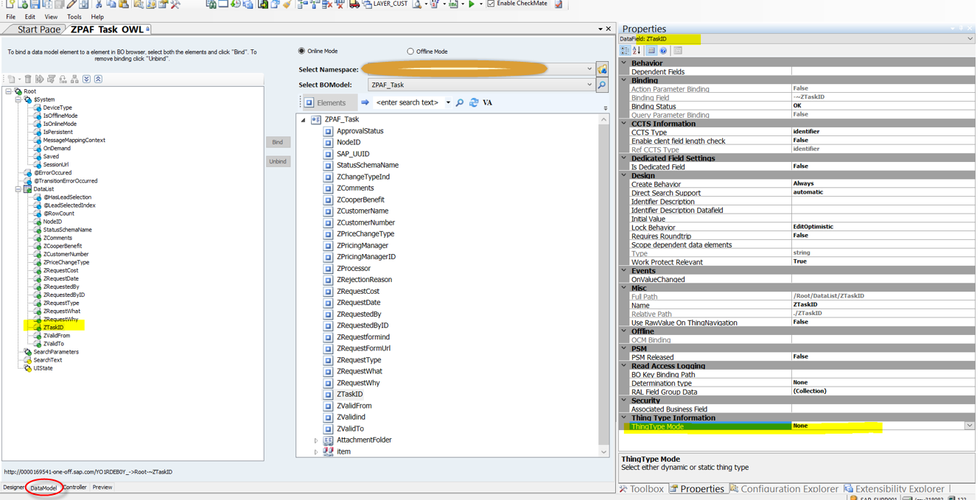Open the Toolbox panel tab
Viewport: 980px width, 500px height.
(643, 489)
